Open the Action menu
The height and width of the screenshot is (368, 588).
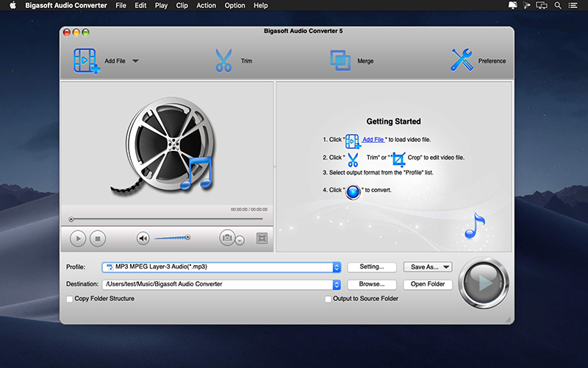[207, 5]
